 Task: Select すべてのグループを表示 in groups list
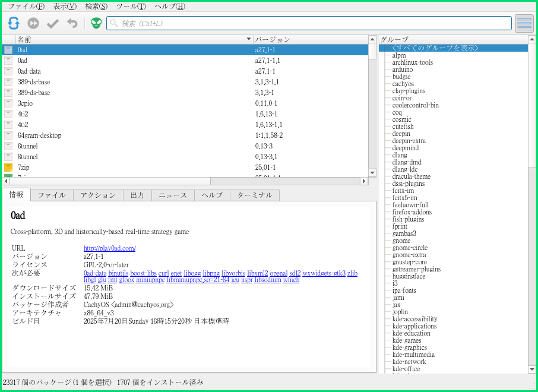click(x=453, y=48)
